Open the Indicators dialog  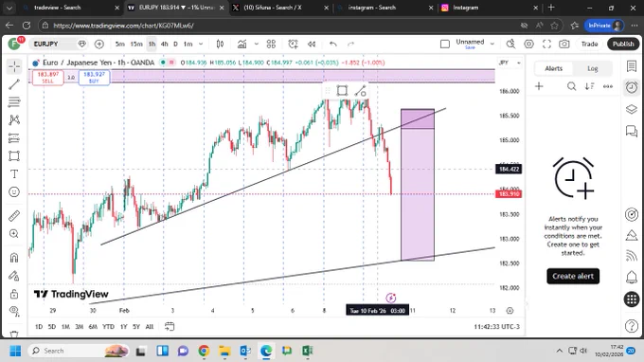241,44
